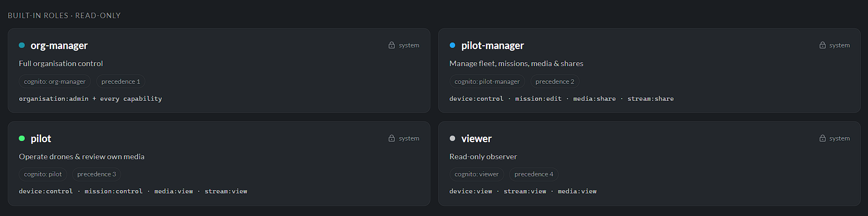Click 'Manage fleet, missions, media & shares' text
Screen dimensions: 868x216
tap(516, 63)
